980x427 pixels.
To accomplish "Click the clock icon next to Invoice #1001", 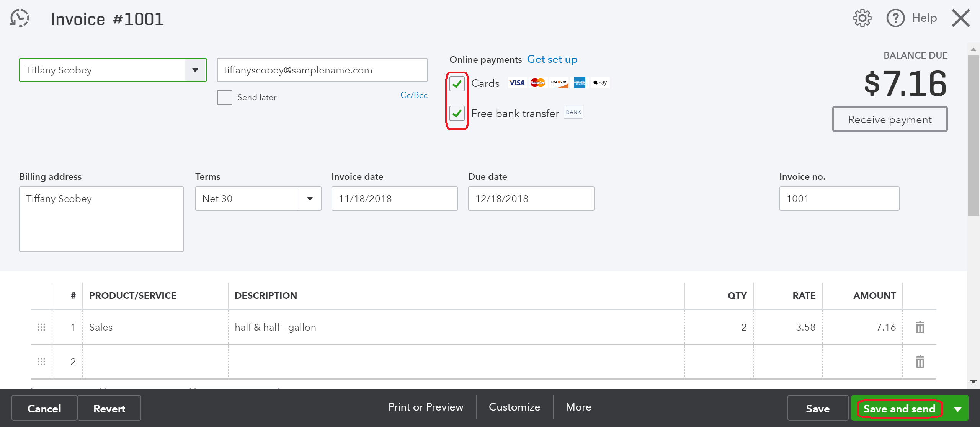I will pyautogui.click(x=20, y=18).
